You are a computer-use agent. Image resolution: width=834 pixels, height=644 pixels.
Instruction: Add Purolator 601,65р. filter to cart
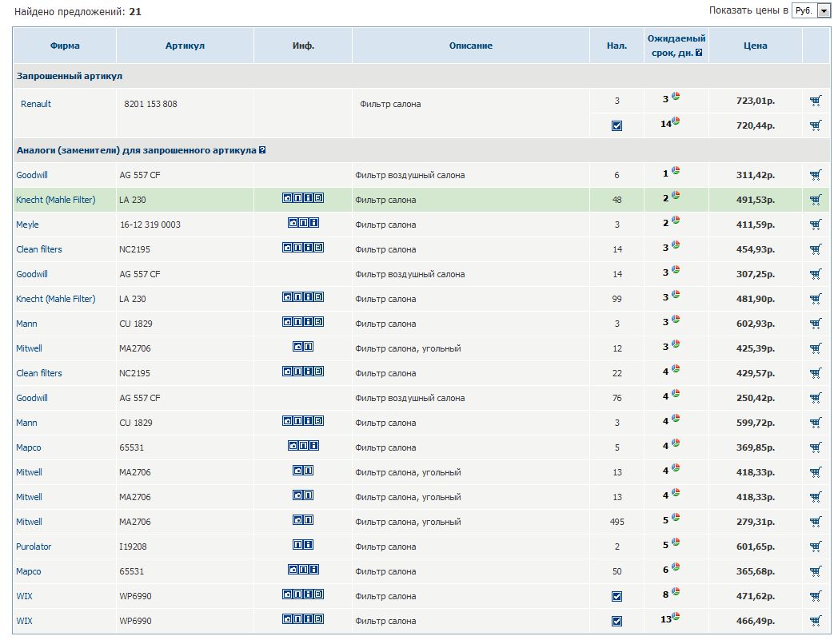click(x=816, y=547)
